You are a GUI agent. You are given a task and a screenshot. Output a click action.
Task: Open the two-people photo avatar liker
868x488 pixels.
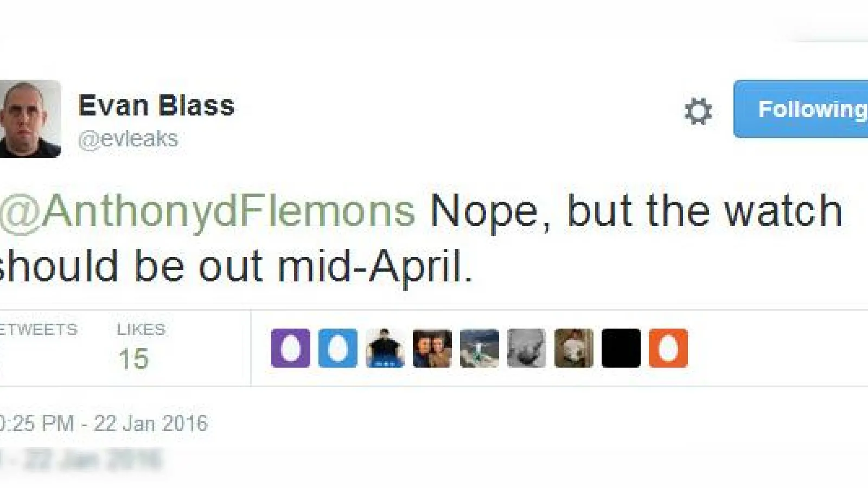pyautogui.click(x=432, y=348)
